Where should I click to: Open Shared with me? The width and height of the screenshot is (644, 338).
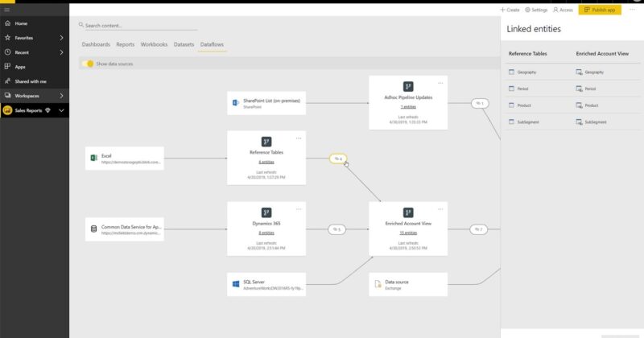[x=31, y=81]
